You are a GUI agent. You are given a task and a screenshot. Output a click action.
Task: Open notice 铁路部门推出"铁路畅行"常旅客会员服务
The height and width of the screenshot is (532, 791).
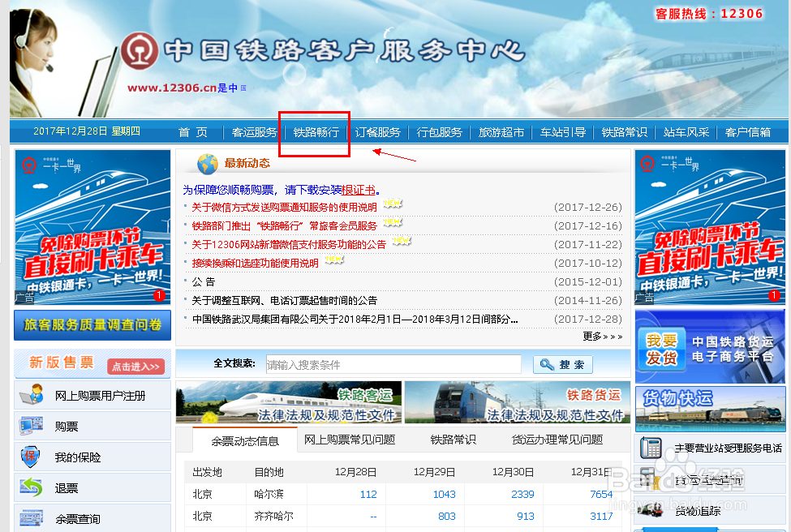[x=284, y=226]
